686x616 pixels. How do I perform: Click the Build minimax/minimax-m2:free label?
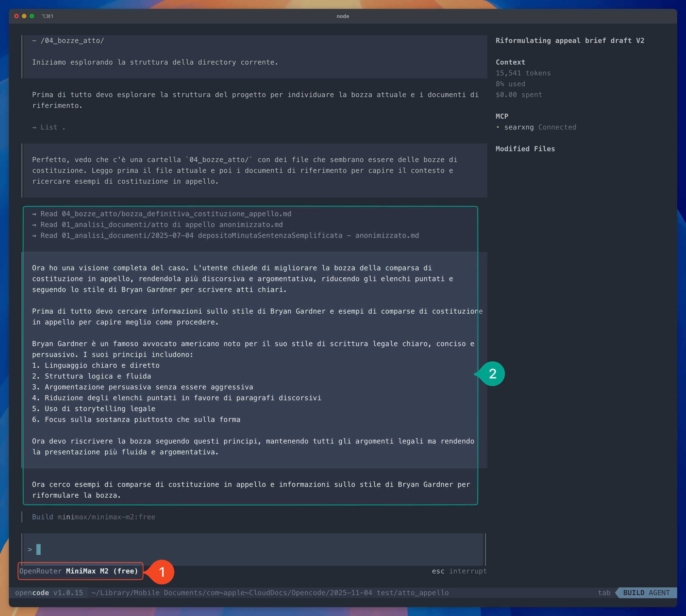tap(93, 517)
